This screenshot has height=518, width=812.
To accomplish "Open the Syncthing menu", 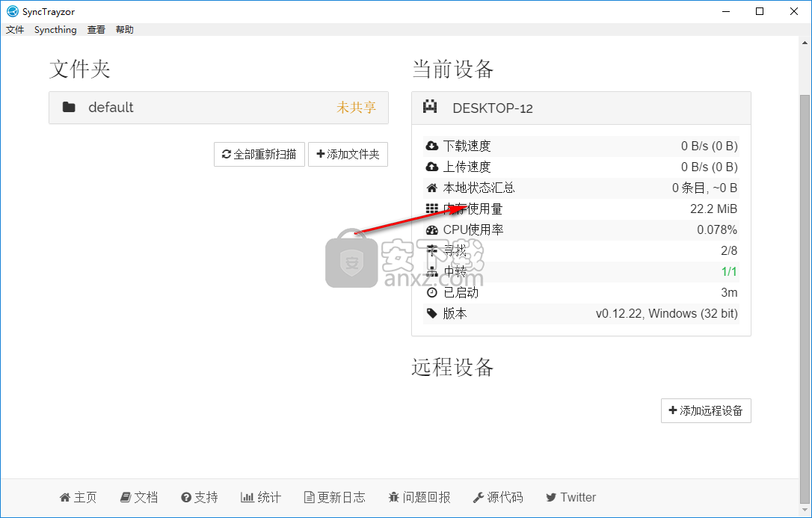I will [x=55, y=30].
